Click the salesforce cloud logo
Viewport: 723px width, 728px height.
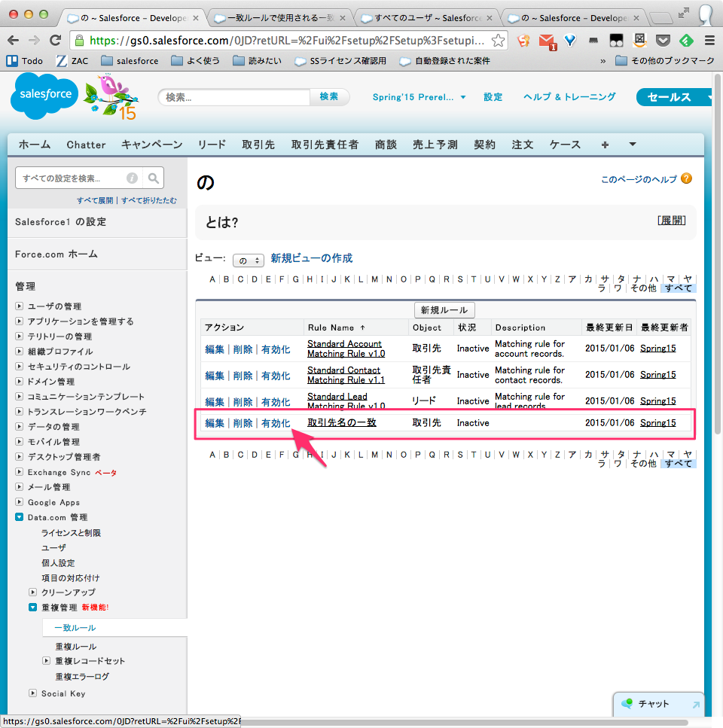pyautogui.click(x=45, y=96)
